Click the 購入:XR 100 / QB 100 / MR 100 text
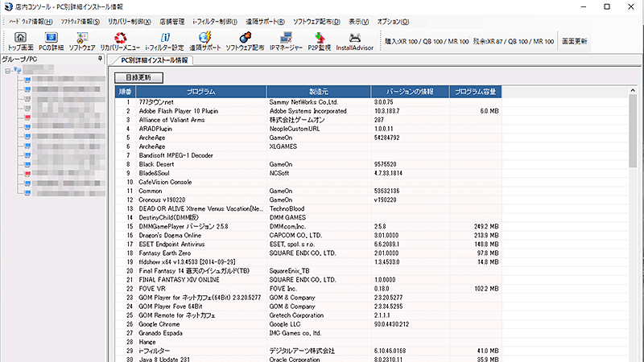Screen dimensions: 644x362 click(427, 42)
